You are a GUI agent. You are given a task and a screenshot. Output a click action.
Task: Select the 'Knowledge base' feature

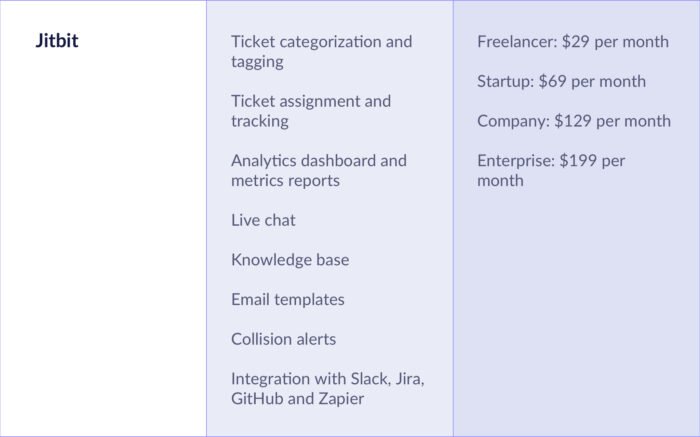point(290,260)
